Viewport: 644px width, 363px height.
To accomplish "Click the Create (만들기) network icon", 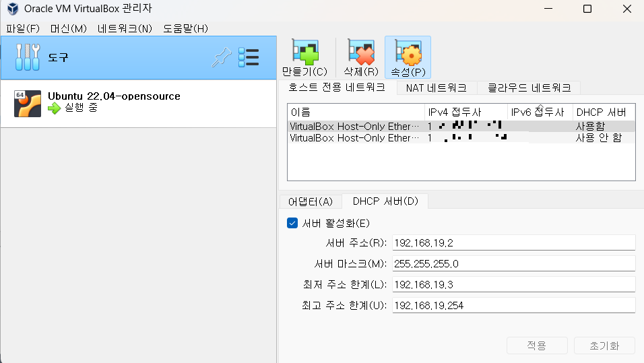I will click(305, 52).
